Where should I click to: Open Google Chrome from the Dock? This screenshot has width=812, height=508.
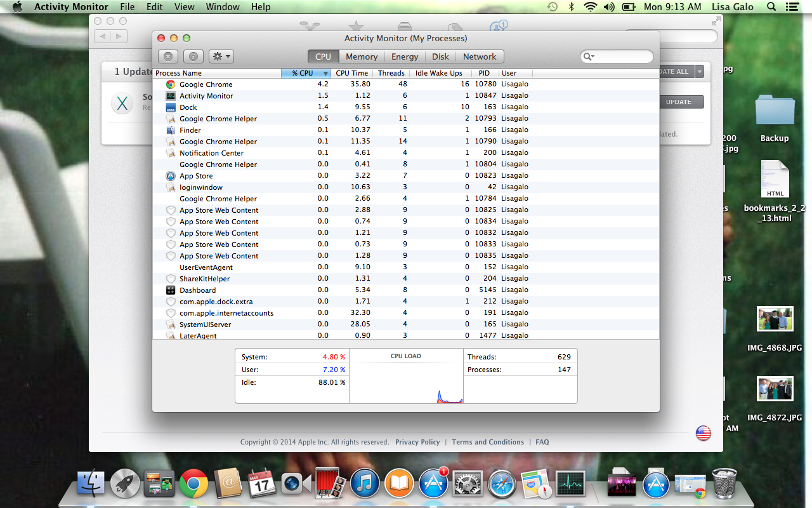[x=193, y=485]
